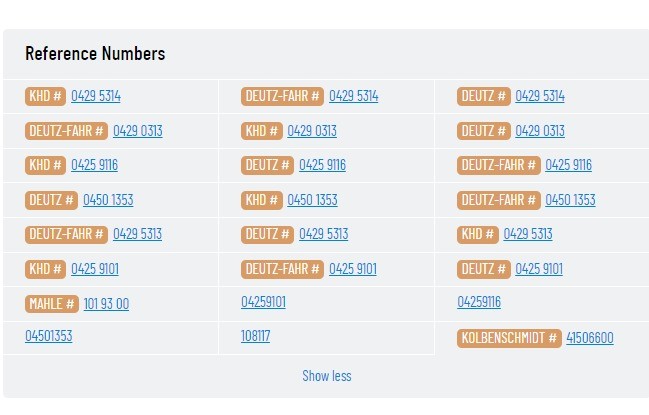Click DEUTZ reference link 0429 5314
Viewport: 649px width, 415px height.
540,97
